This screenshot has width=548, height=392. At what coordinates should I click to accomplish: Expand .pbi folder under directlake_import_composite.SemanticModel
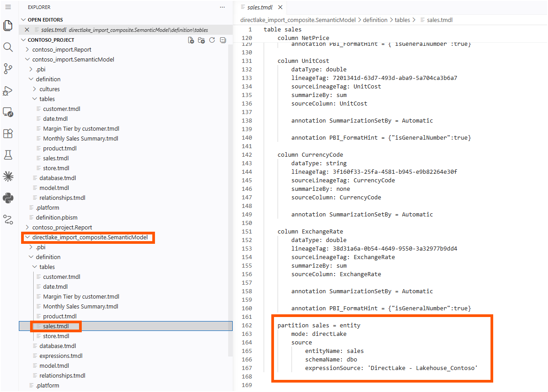(40, 247)
